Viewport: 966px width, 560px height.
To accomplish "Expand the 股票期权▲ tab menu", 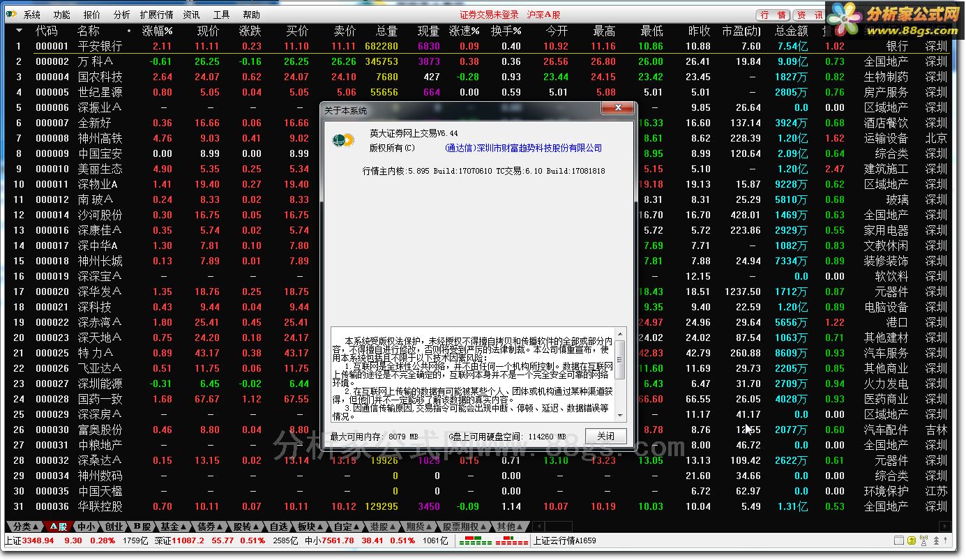I will coord(465,527).
